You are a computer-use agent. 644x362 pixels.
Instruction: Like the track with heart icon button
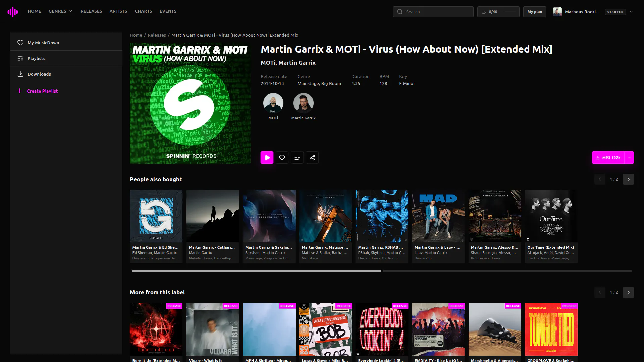coord(282,158)
